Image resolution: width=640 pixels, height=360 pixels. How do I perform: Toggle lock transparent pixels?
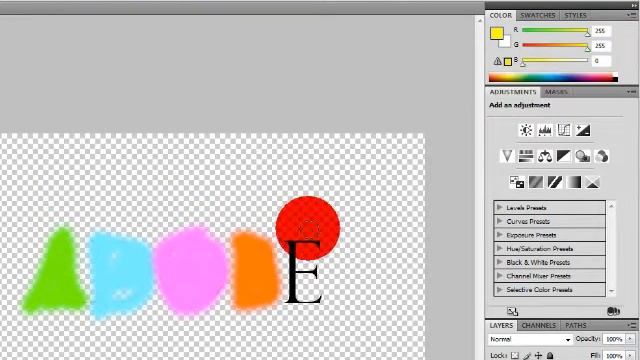coord(515,356)
